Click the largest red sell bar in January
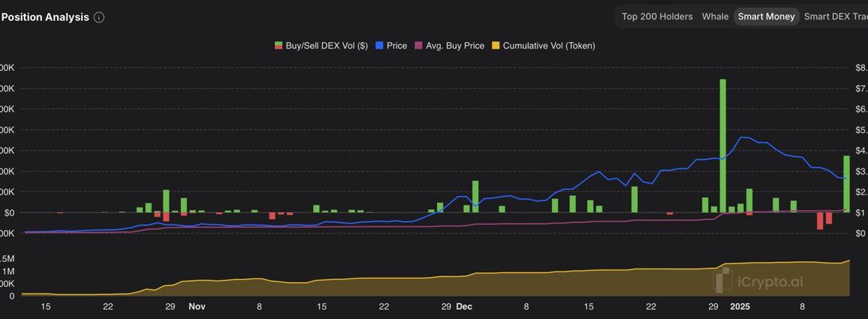 (820, 221)
